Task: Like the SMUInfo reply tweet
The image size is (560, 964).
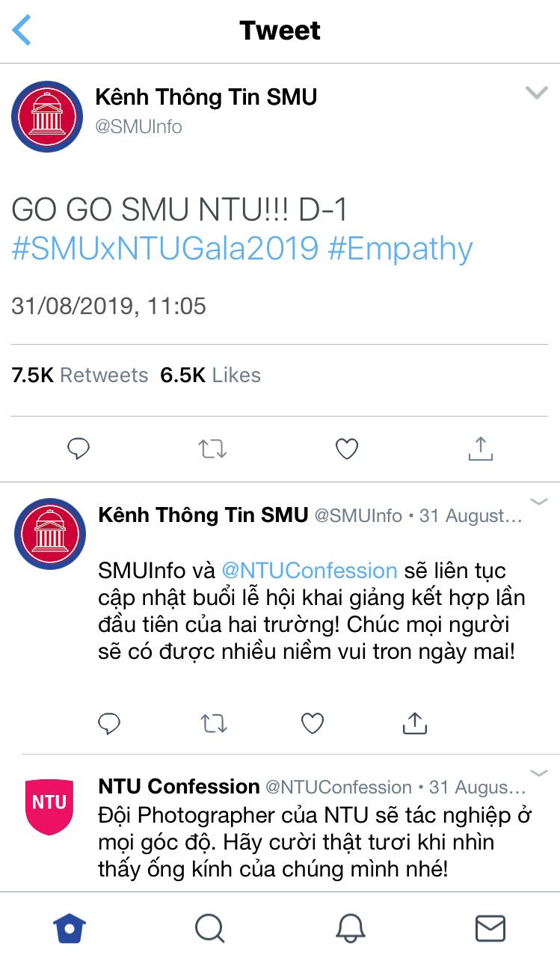Action: click(312, 723)
